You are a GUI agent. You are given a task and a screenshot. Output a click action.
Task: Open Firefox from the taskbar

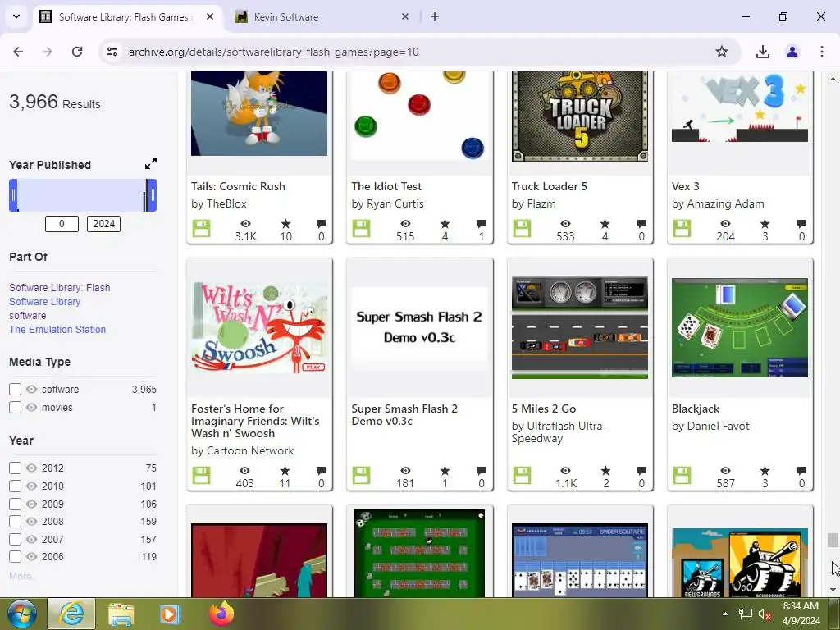[221, 614]
